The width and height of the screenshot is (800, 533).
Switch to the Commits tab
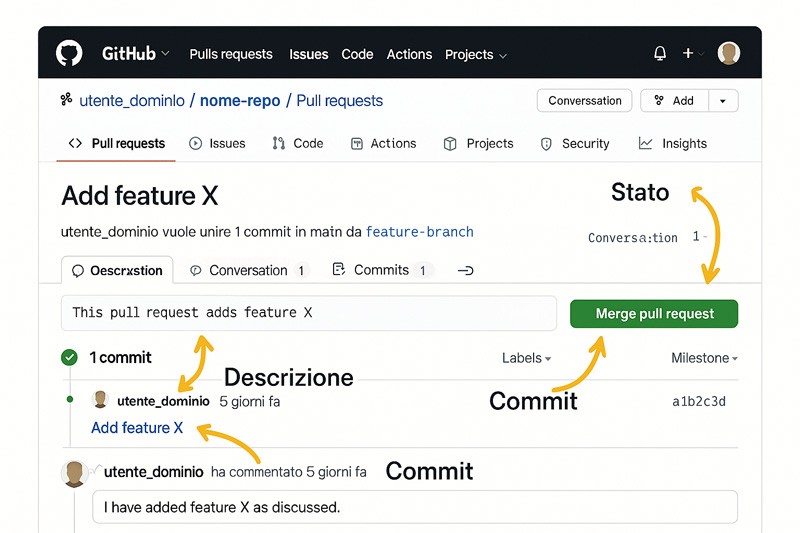click(x=381, y=270)
